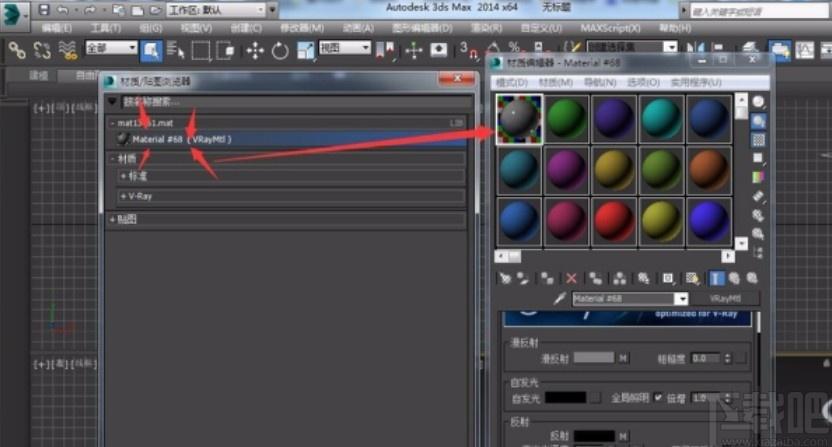Toggle Show Shaded Material in Viewport

tap(692, 278)
